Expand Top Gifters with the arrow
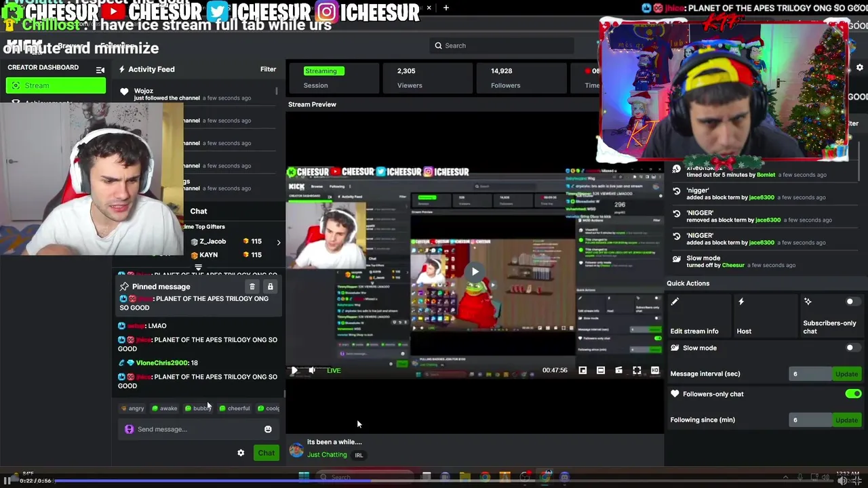 [278, 242]
